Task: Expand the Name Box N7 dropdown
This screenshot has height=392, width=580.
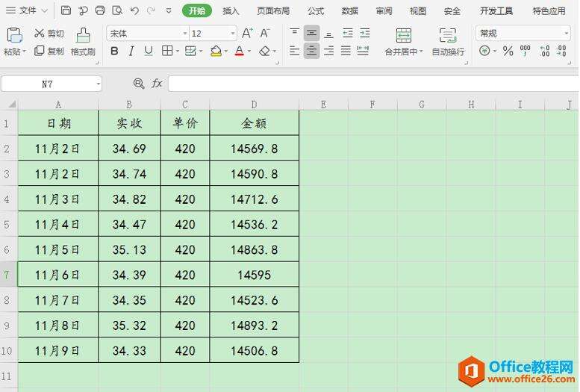Action: (98, 84)
